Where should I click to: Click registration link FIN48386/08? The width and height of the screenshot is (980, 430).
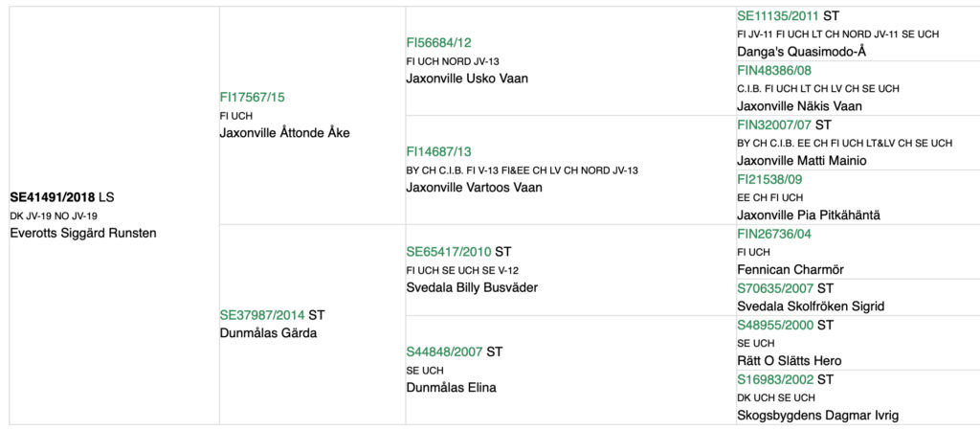click(x=774, y=70)
